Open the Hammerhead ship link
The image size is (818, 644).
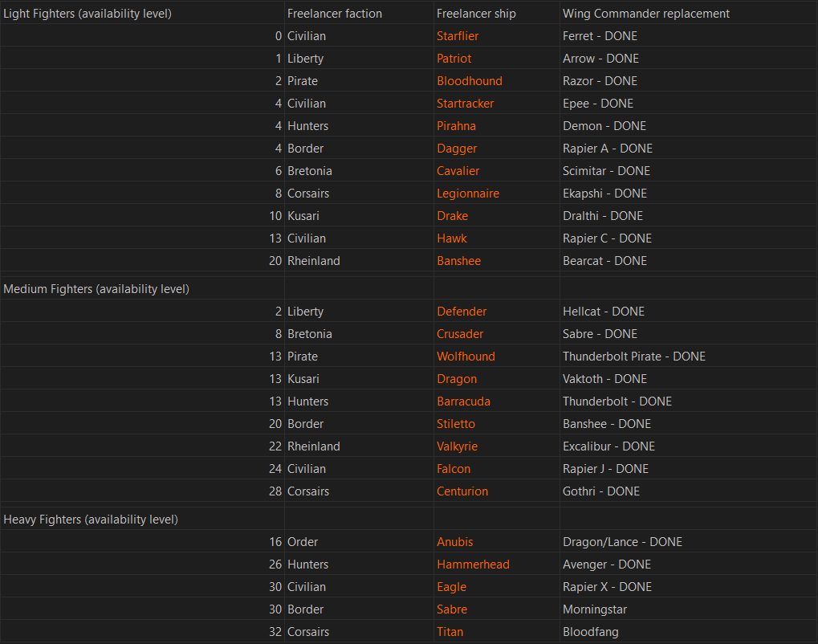point(473,565)
